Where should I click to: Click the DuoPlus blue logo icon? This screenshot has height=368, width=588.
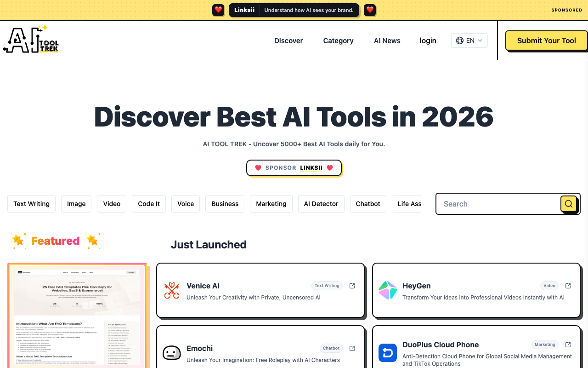[388, 353]
